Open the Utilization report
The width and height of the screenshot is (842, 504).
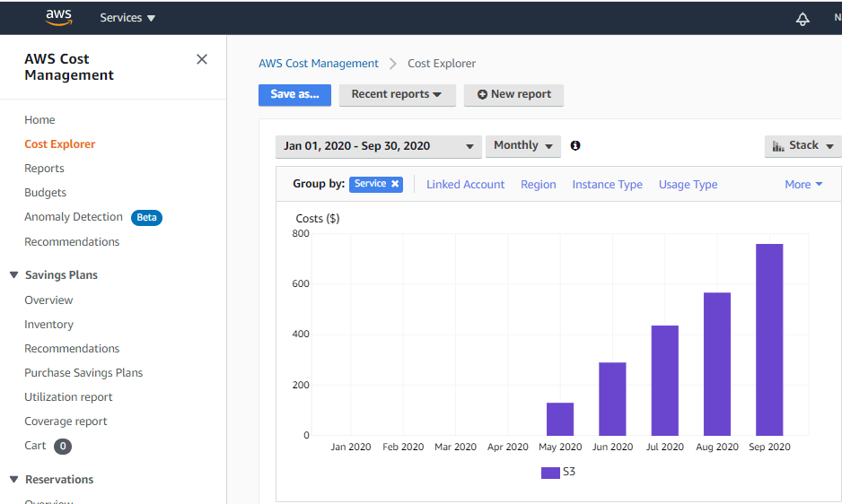click(68, 397)
